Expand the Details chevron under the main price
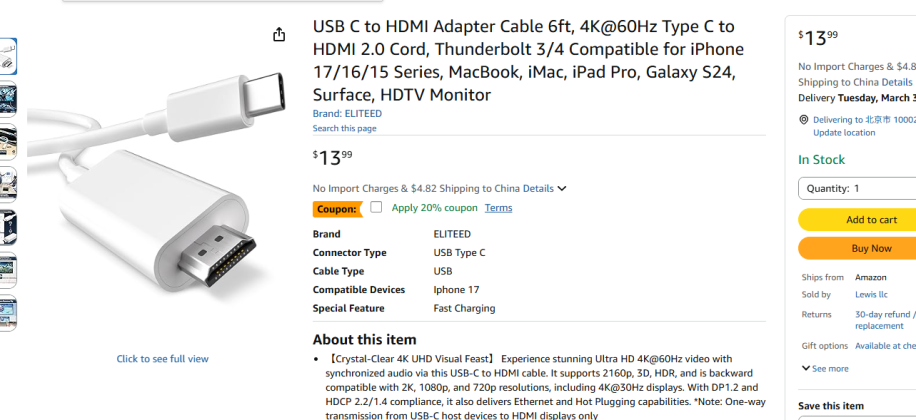 coord(562,188)
